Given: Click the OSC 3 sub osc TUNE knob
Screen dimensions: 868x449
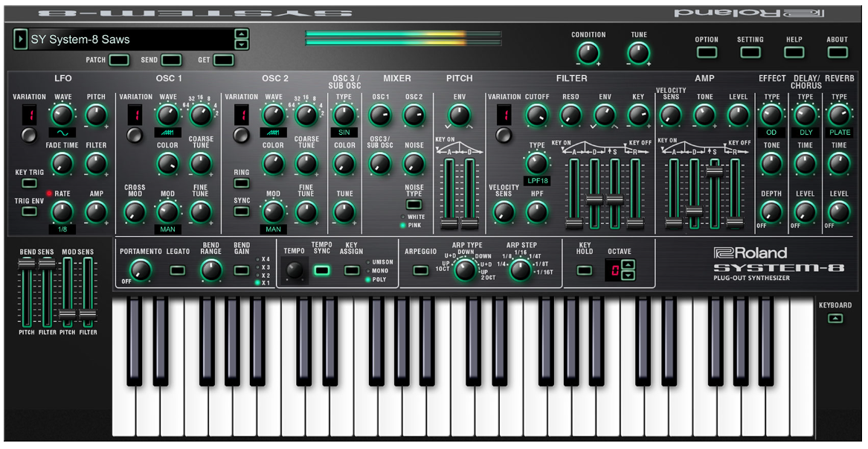Looking at the screenshot, I should pyautogui.click(x=344, y=213).
